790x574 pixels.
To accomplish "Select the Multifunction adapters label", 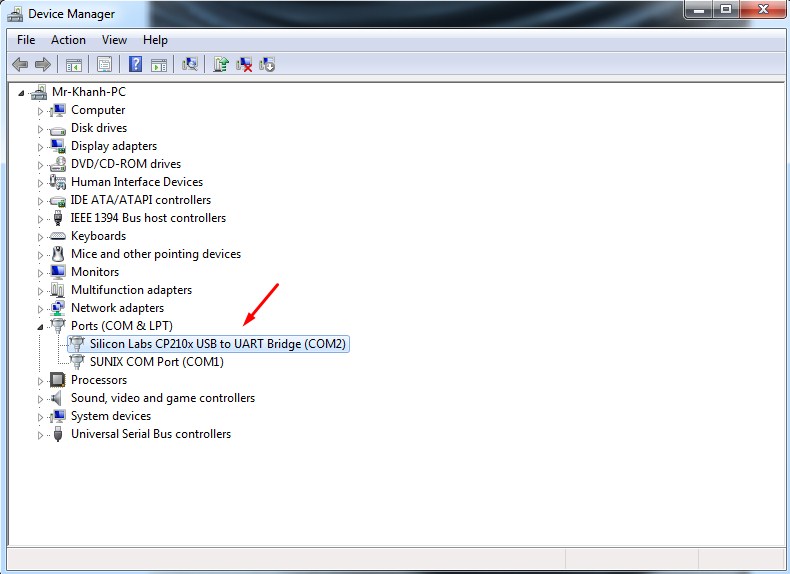I will coord(131,290).
